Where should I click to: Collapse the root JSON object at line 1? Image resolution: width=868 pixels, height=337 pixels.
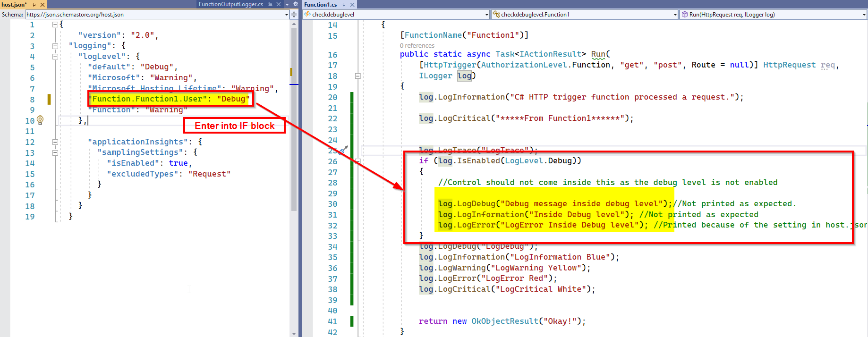coord(55,25)
